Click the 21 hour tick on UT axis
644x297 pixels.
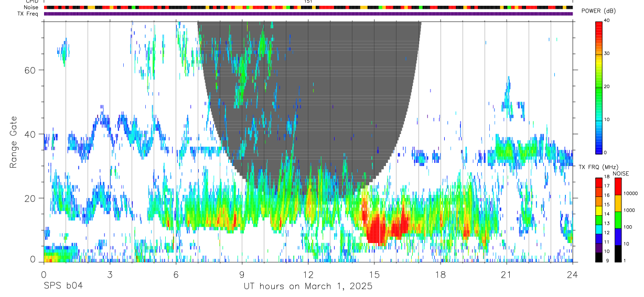pos(507,274)
